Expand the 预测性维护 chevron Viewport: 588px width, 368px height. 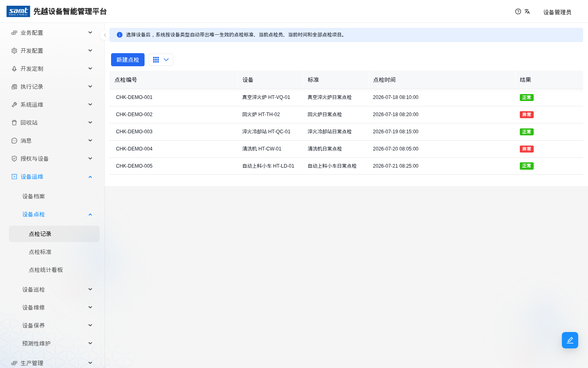[90, 343]
